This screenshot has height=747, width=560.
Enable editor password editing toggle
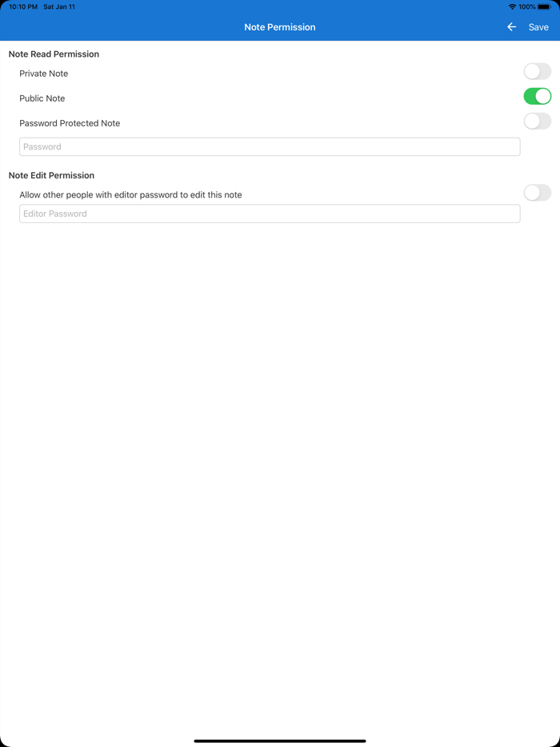537,193
